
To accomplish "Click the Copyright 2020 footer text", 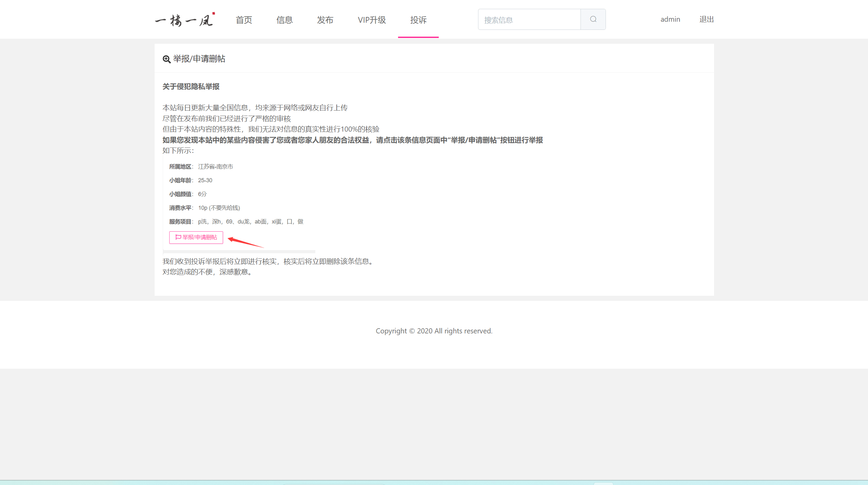I will click(x=434, y=331).
